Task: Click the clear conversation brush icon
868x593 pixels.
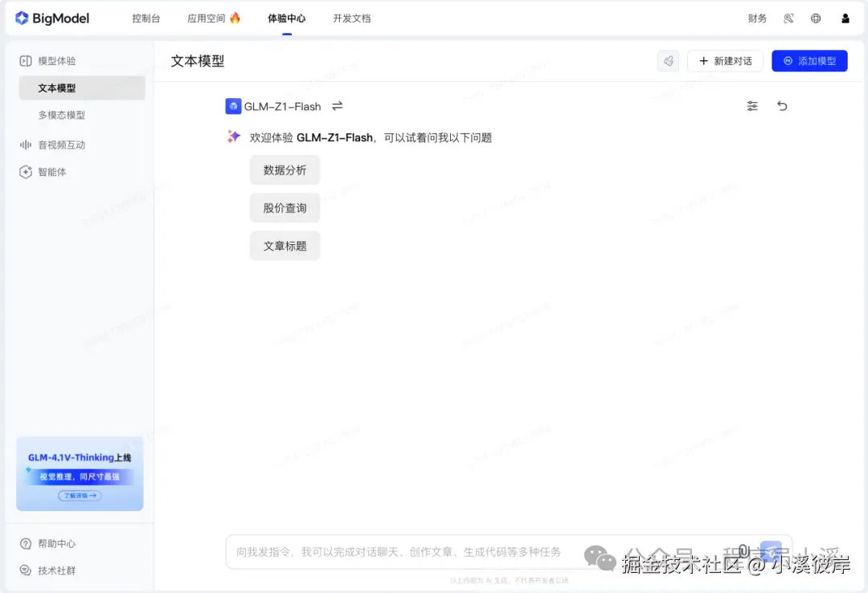Action: (668, 60)
